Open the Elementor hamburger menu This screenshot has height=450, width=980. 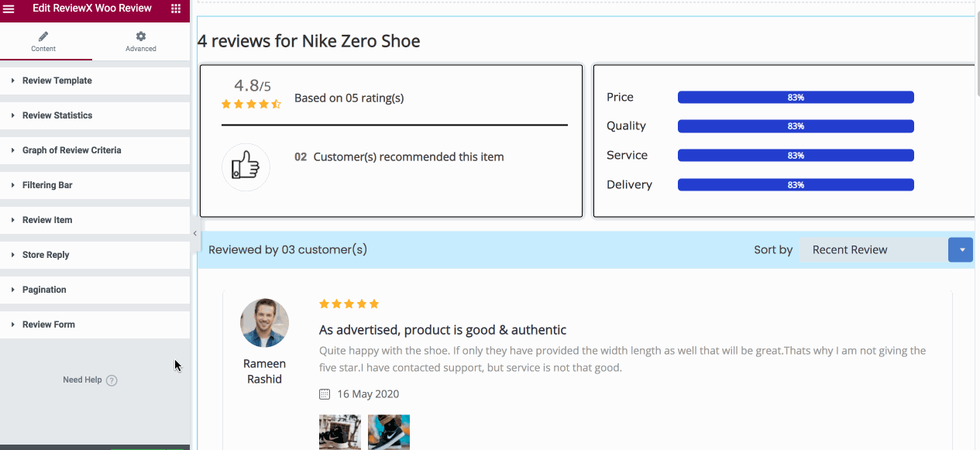[9, 9]
